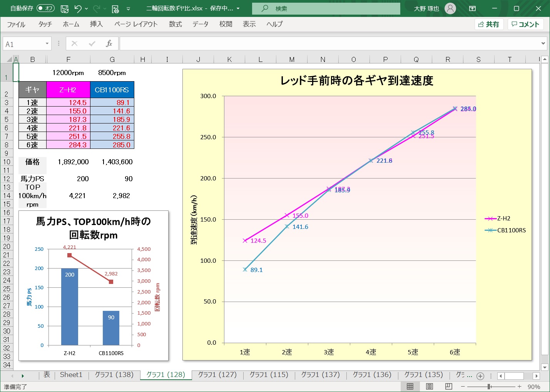Screen dimensions: 550x392
Task: Click into the 検索 search box
Action: pyautogui.click(x=326, y=8)
